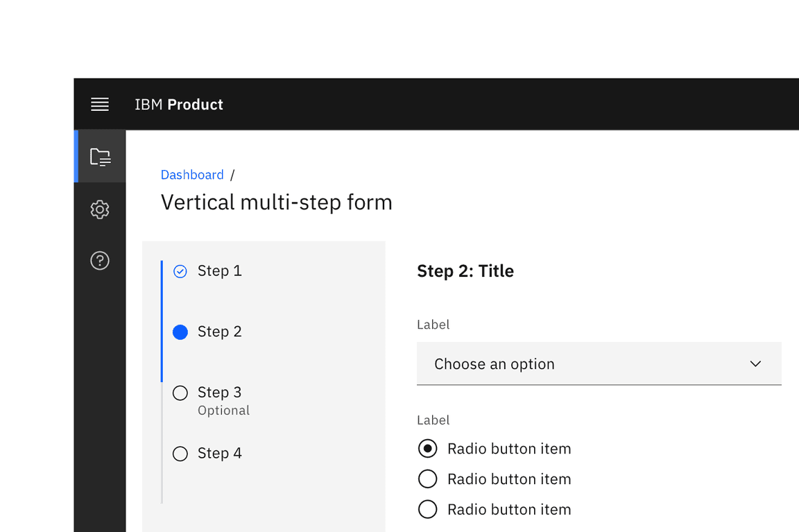Screen dimensions: 799x532
Task: Click the already selected first radio button
Action: tap(428, 449)
